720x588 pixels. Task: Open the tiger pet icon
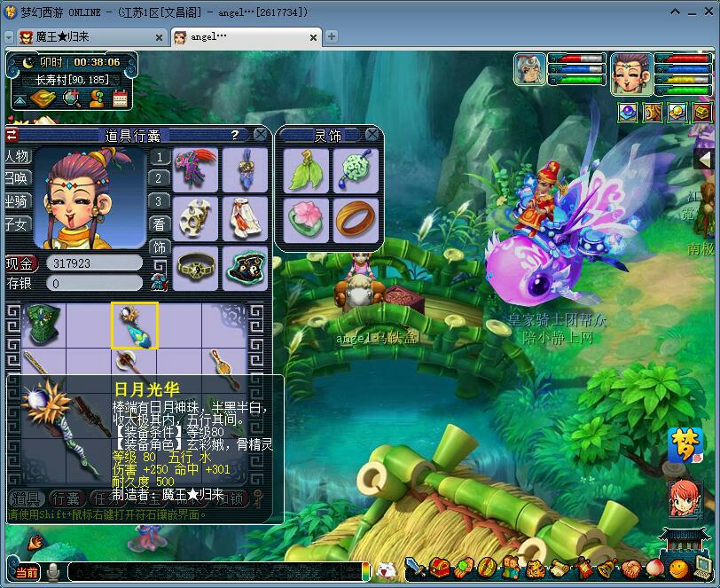[535, 568]
